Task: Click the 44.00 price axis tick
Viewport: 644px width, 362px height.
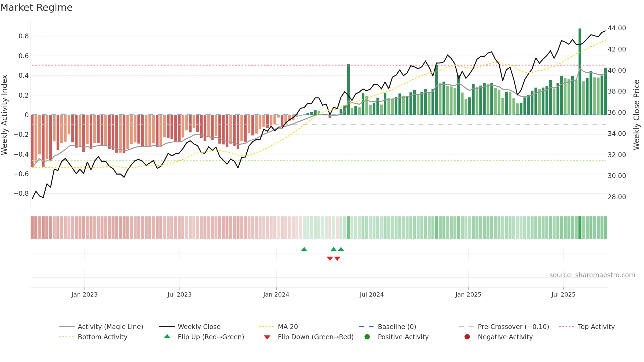Action: 617,28
